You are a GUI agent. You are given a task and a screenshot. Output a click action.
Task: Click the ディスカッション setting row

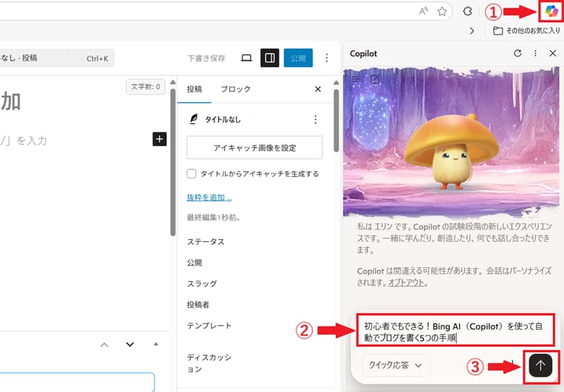209,363
